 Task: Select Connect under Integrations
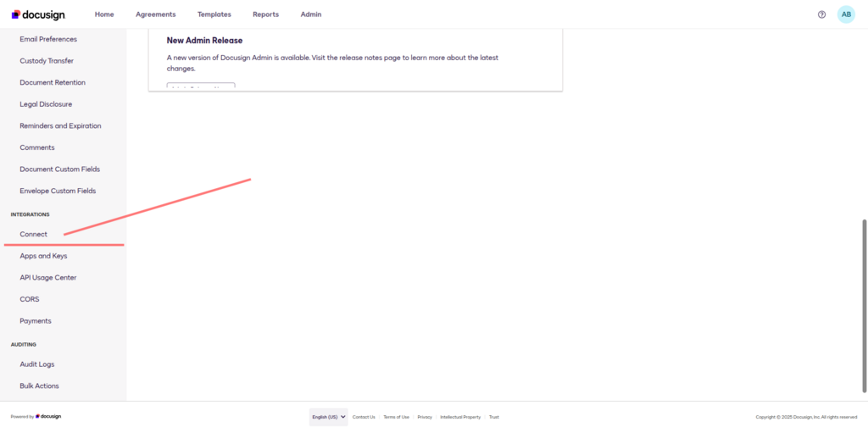pos(34,234)
